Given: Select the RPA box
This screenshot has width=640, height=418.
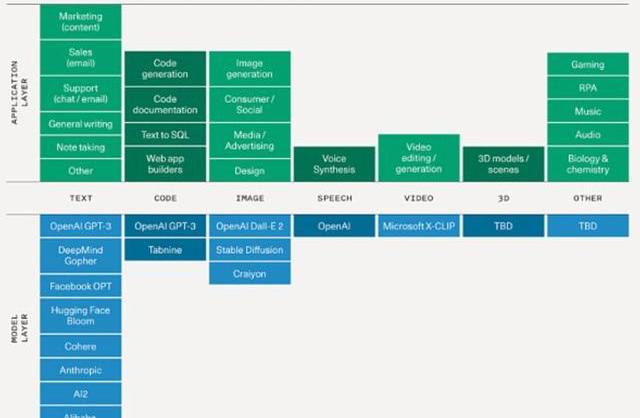Looking at the screenshot, I should [588, 88].
